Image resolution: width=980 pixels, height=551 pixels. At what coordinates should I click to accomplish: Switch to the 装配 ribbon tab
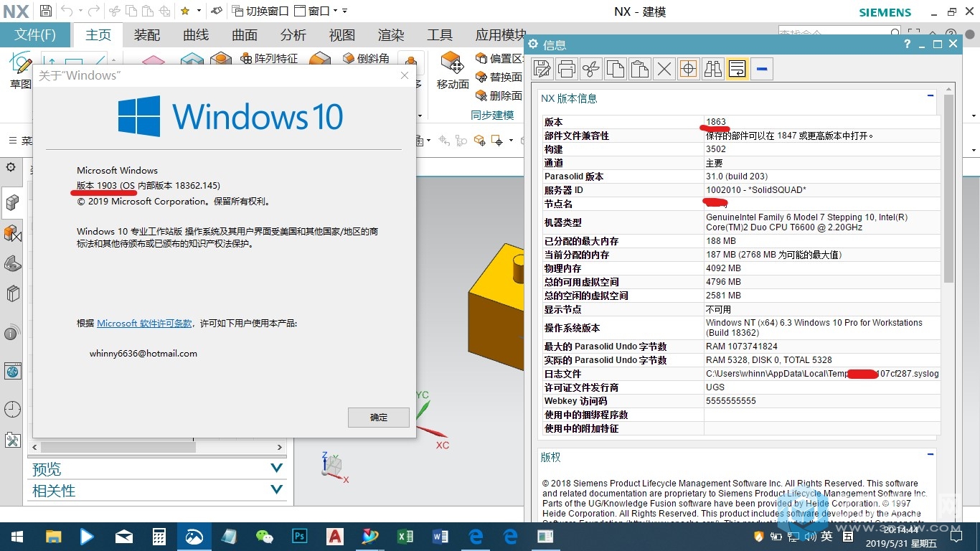147,34
